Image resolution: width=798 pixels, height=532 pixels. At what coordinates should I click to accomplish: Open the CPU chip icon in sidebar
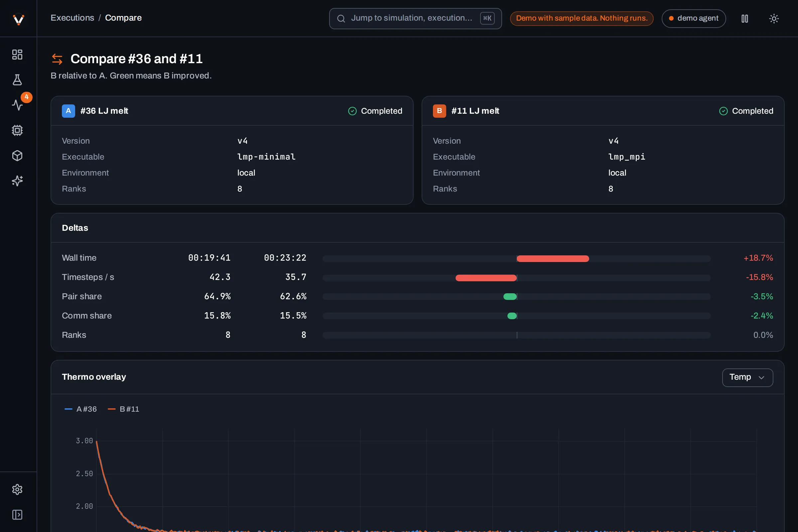point(17,130)
